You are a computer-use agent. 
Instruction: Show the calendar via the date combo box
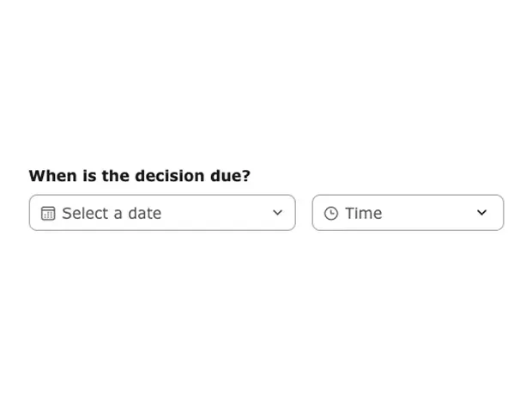(x=162, y=213)
